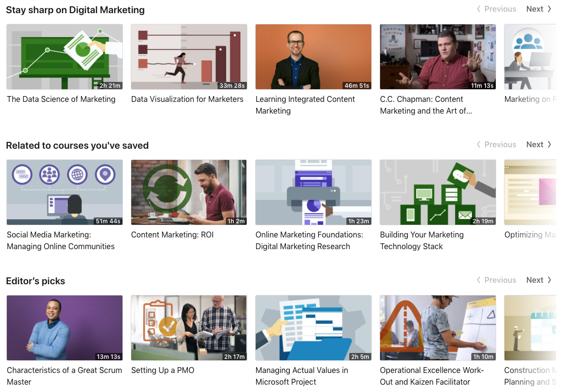Click the 'Operational Excellence Work-Out' thumbnail
This screenshot has height=392, width=565.
pyautogui.click(x=438, y=328)
